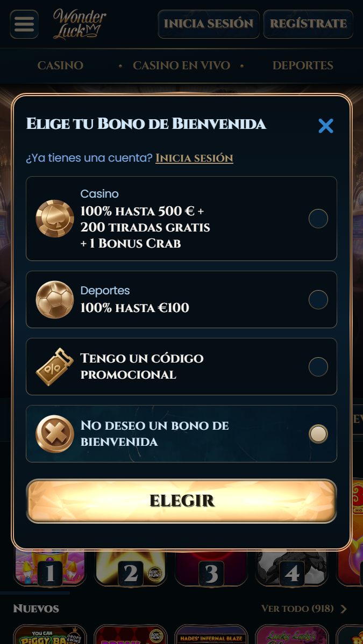Switch to the Casino tab

[x=60, y=66]
